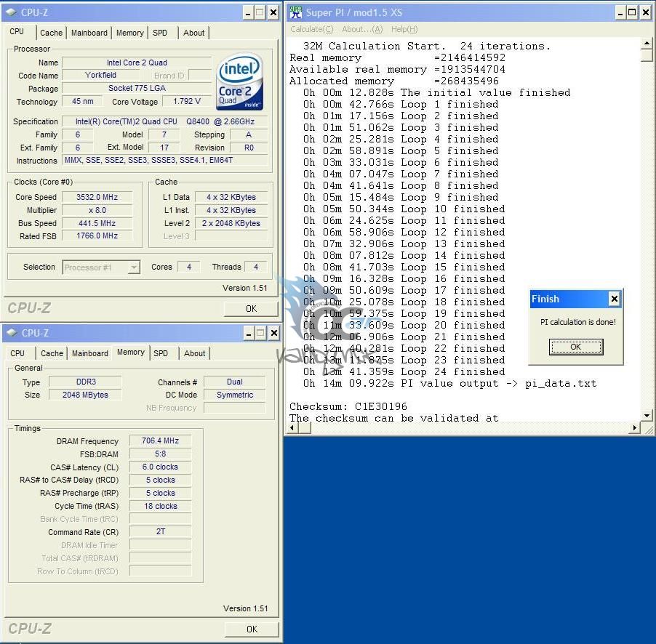This screenshot has height=644, width=656.
Task: Click the Super PI title bar icon
Action: (x=296, y=12)
